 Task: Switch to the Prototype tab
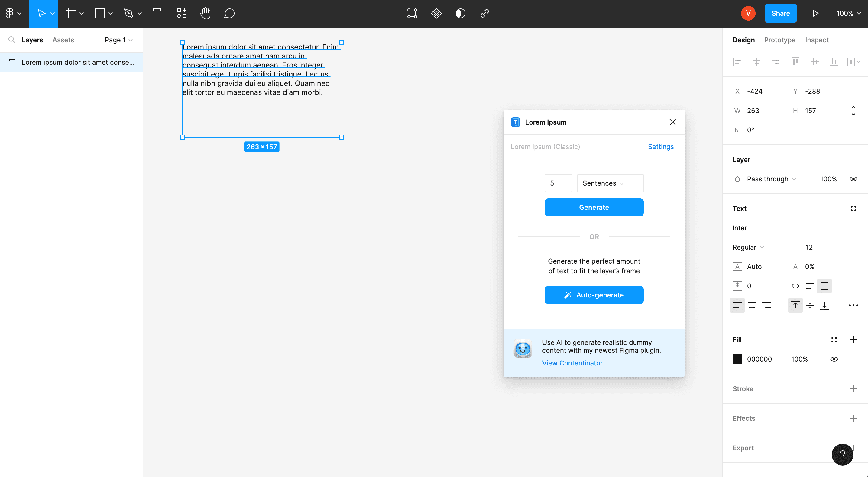coord(779,40)
